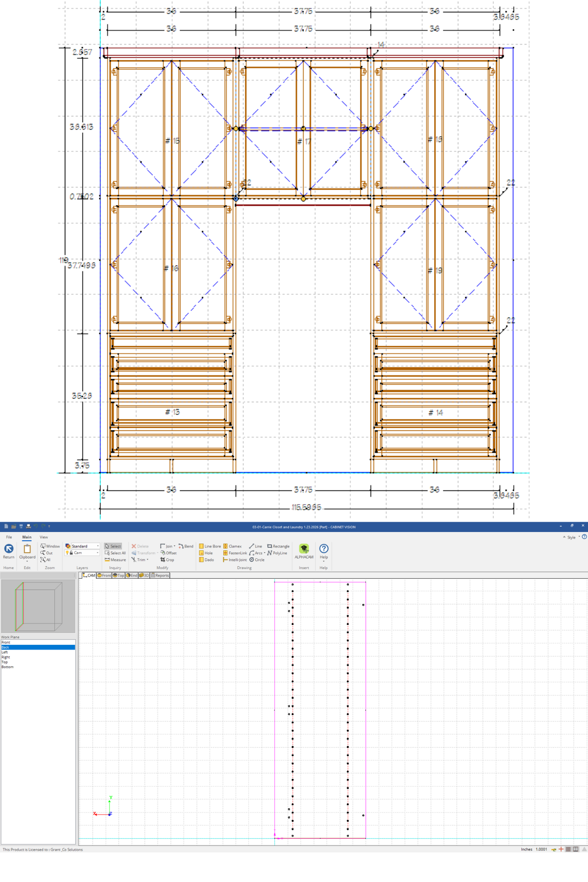Select the CAM tab
The height and width of the screenshot is (882, 588).
[x=89, y=575]
